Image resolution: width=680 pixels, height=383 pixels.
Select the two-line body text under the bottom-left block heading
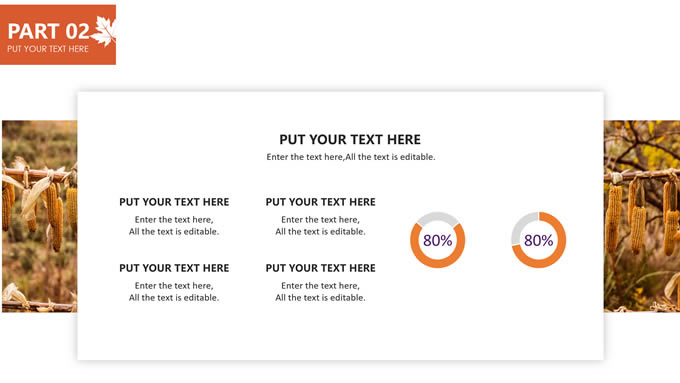click(x=174, y=291)
